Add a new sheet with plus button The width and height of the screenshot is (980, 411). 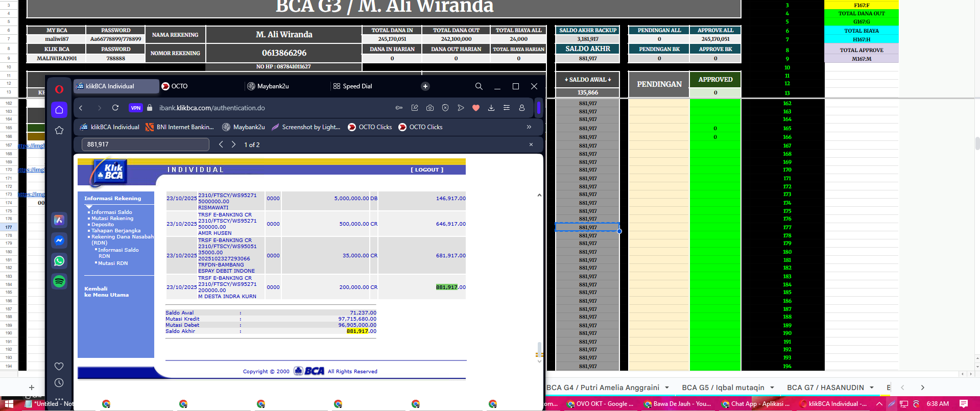pos(32,388)
